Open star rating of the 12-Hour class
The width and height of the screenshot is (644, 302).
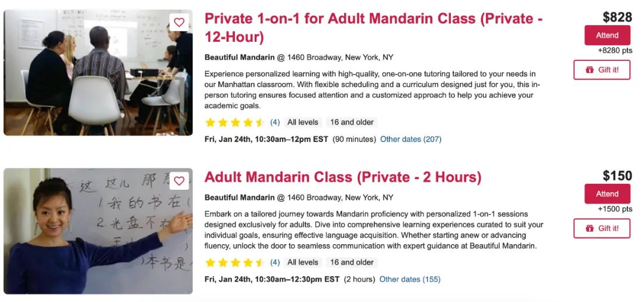click(x=234, y=122)
